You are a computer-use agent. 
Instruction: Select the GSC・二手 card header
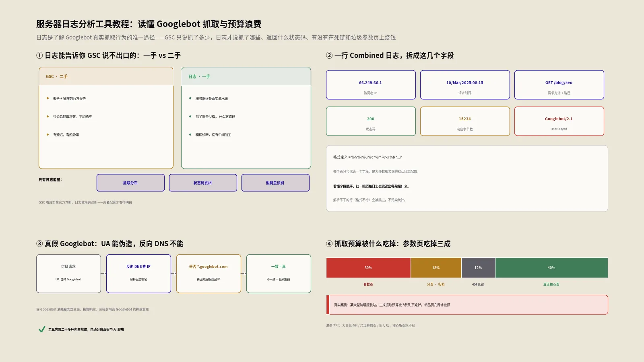(106, 76)
